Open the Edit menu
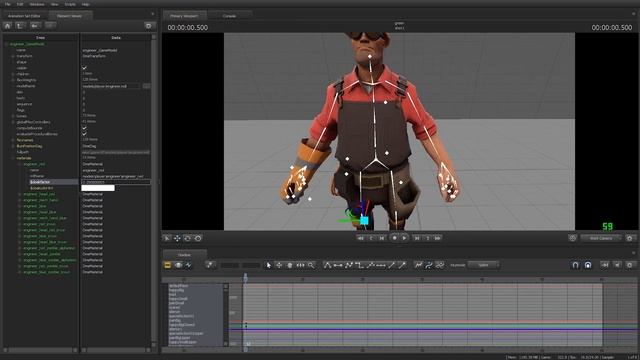 click(x=20, y=4)
